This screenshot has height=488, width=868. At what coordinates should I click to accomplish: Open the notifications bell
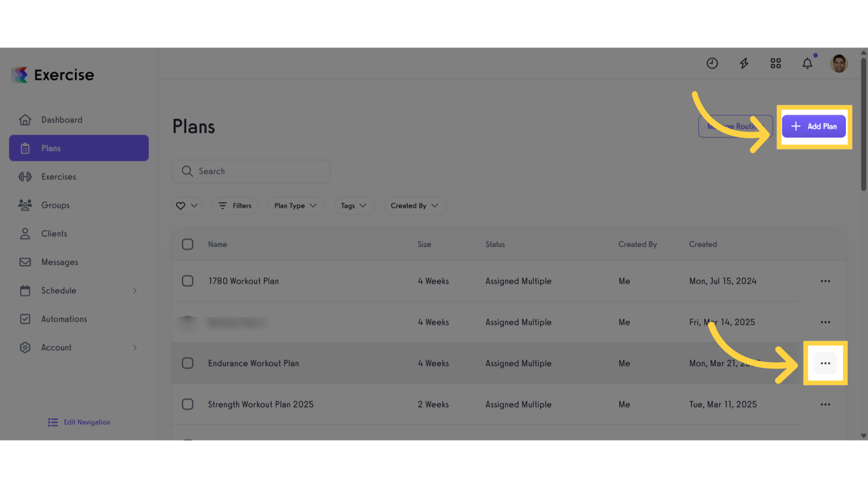(x=807, y=63)
